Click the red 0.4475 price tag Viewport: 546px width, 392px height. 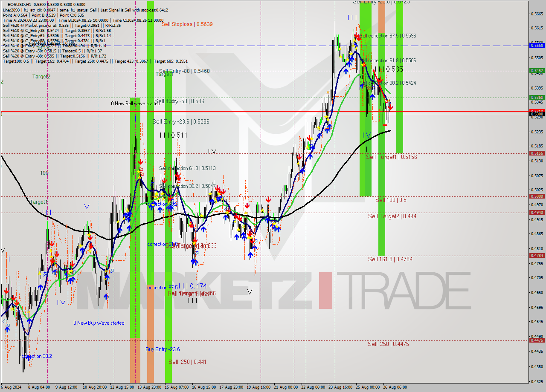tap(537, 340)
